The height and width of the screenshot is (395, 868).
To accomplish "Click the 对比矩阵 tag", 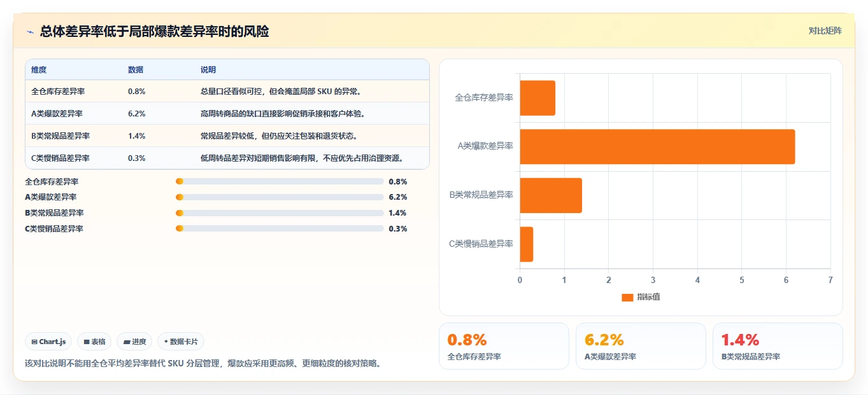I will (x=825, y=31).
